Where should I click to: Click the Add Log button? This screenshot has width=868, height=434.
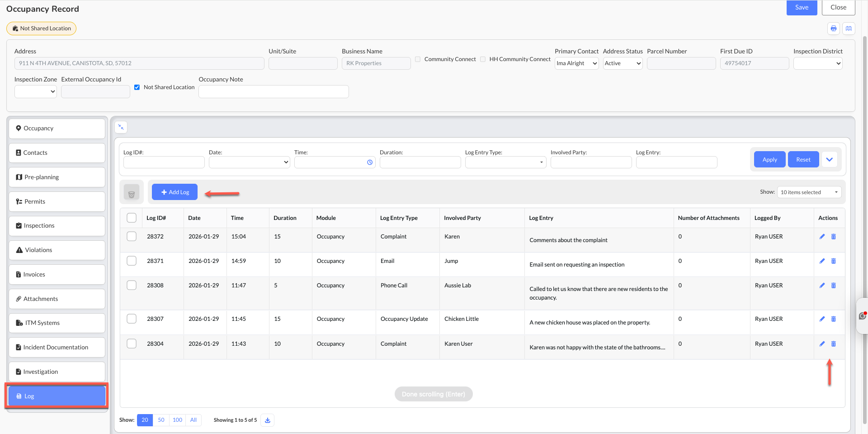pos(175,192)
